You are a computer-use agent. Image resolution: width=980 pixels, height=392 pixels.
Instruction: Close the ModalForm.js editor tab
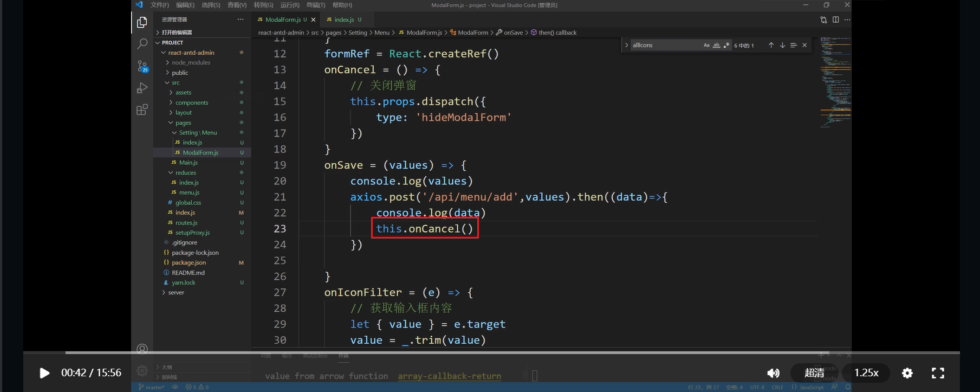[313, 20]
